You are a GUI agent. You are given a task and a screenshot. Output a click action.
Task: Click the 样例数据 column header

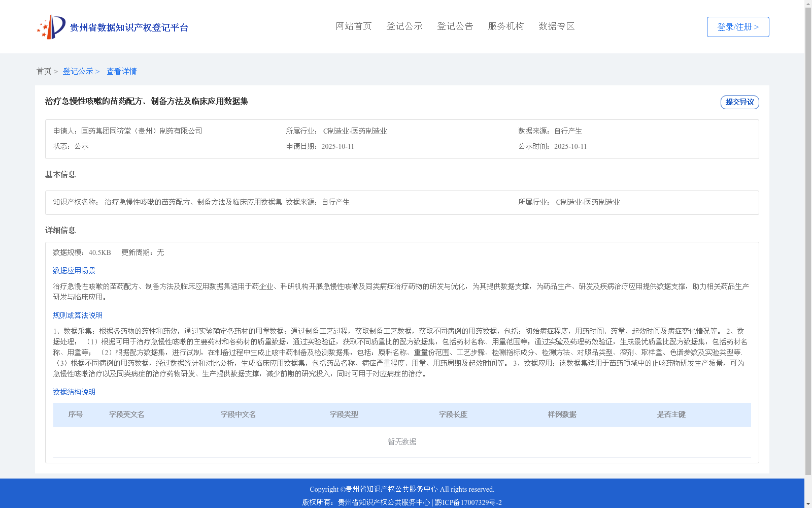(562, 415)
